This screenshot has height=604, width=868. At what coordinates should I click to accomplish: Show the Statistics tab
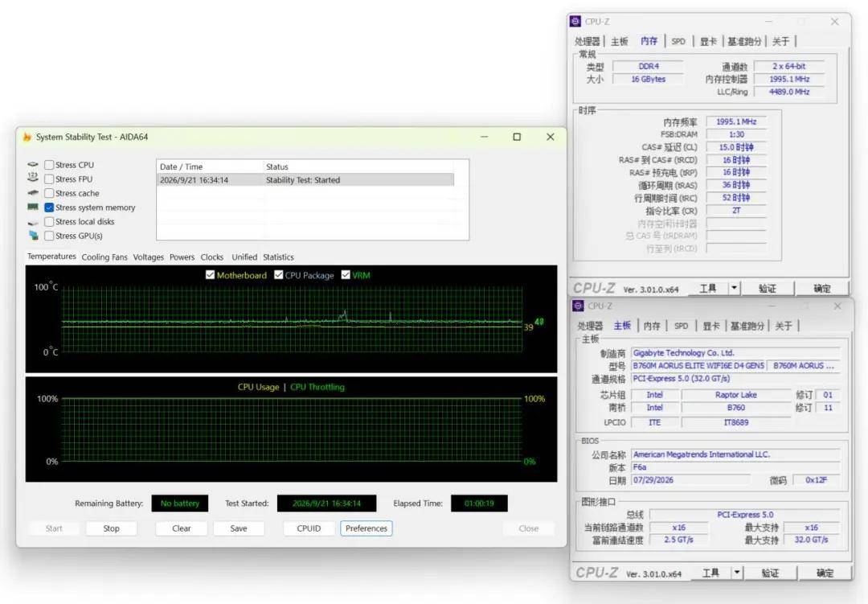click(x=278, y=257)
